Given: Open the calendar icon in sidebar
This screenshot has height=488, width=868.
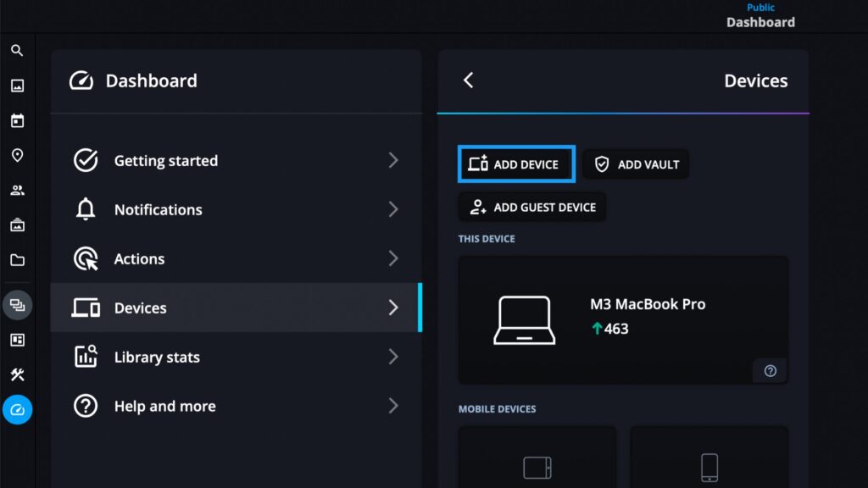Looking at the screenshot, I should coord(17,120).
